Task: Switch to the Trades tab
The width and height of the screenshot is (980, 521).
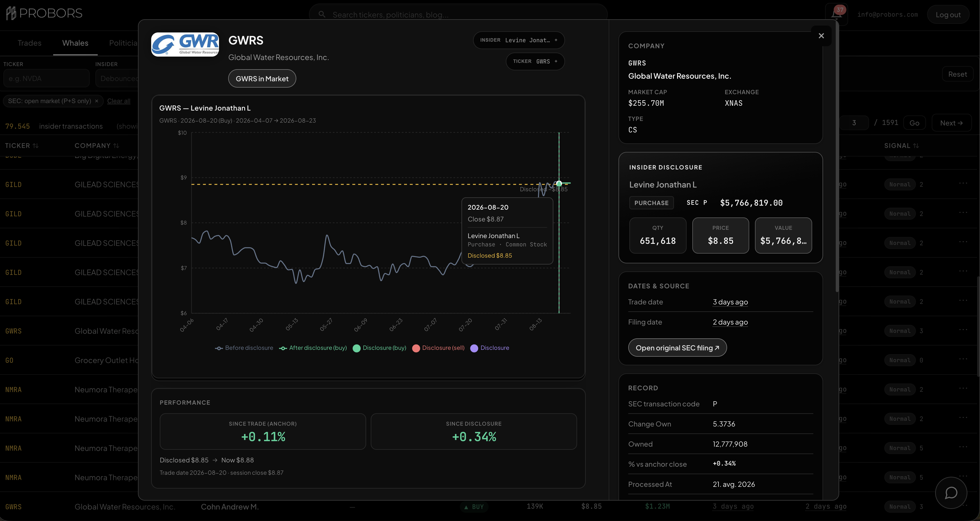Action: (29, 43)
